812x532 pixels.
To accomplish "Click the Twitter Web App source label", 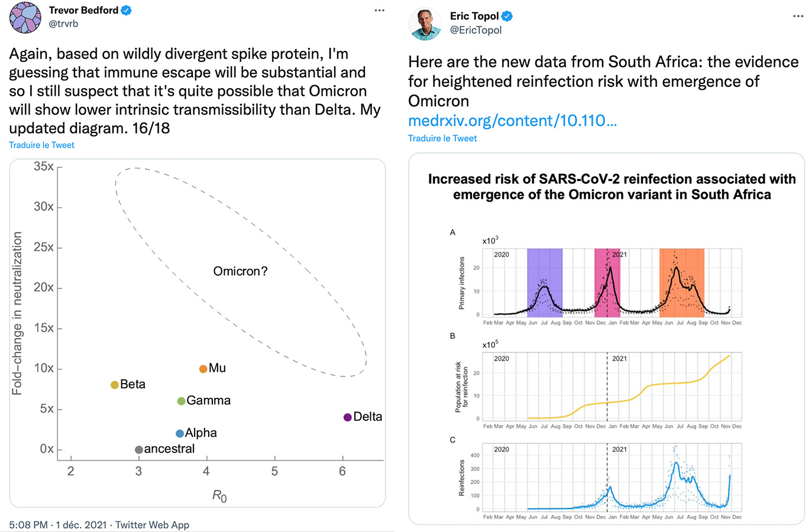I will [x=152, y=525].
